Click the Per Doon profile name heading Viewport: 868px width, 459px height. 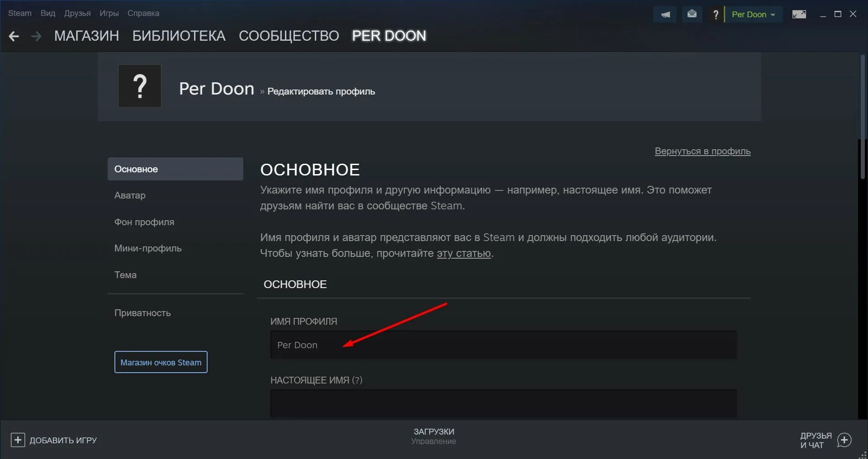click(217, 89)
